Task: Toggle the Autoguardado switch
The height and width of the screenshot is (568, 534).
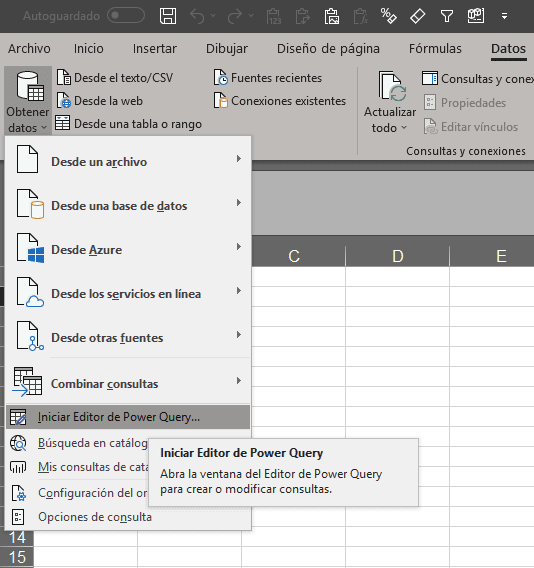Action: [x=126, y=16]
